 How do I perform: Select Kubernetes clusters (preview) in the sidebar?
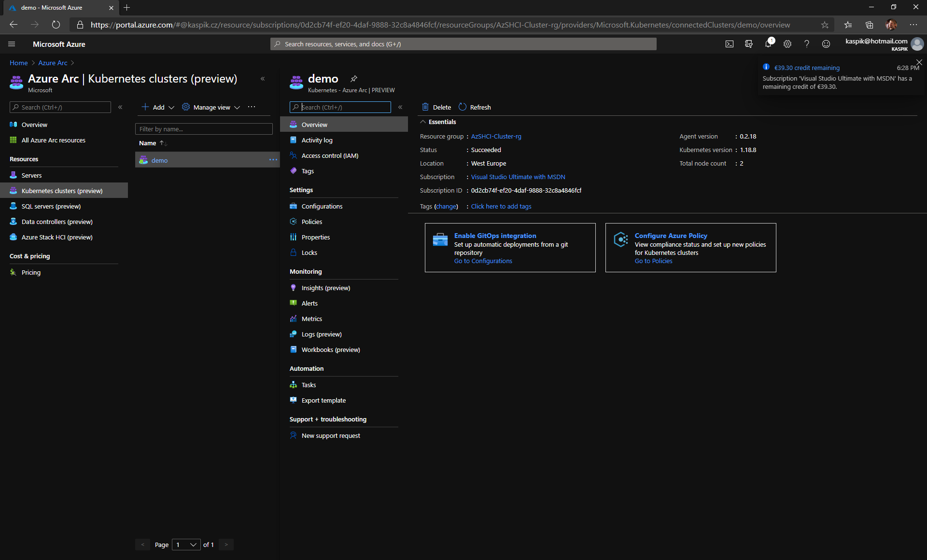[x=62, y=190]
